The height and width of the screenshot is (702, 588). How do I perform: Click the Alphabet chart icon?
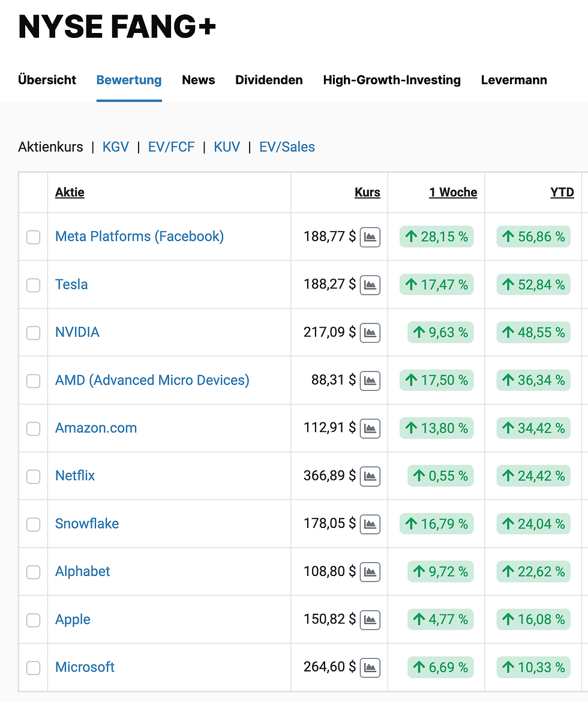(x=370, y=572)
